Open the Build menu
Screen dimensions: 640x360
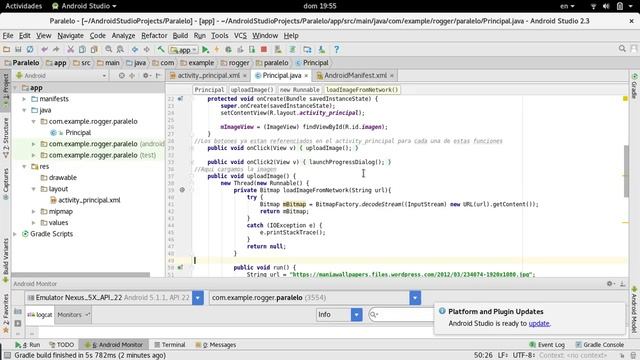(x=180, y=36)
